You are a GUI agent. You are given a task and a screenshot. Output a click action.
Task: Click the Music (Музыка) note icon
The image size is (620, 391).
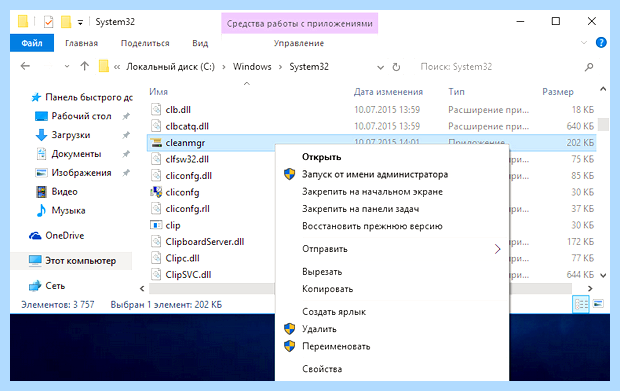pyautogui.click(x=41, y=210)
